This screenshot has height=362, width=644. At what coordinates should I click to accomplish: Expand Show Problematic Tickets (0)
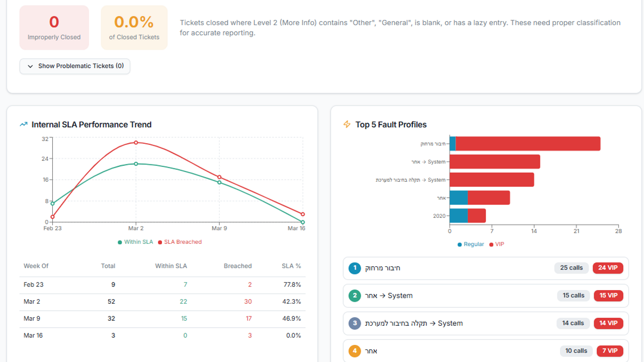pyautogui.click(x=75, y=66)
